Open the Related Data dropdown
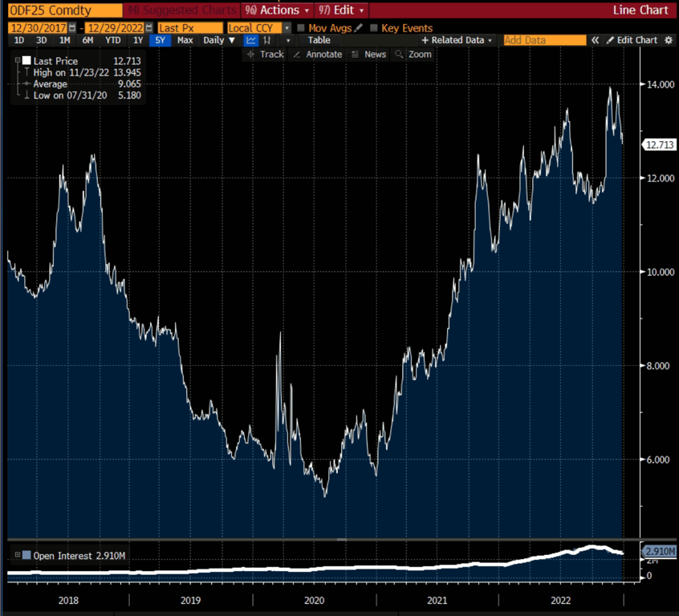The height and width of the screenshot is (616, 679). point(457,40)
